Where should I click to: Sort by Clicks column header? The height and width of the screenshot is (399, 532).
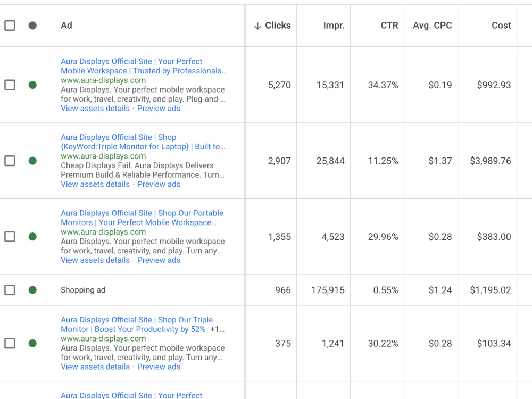tap(278, 26)
